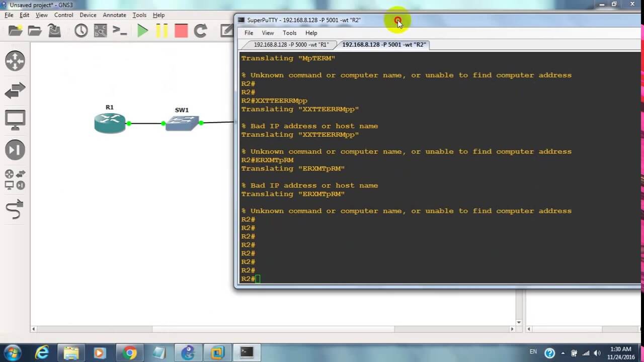
Task: Switch to SuperPuTTY terminal taskbar icon
Action: [247, 352]
